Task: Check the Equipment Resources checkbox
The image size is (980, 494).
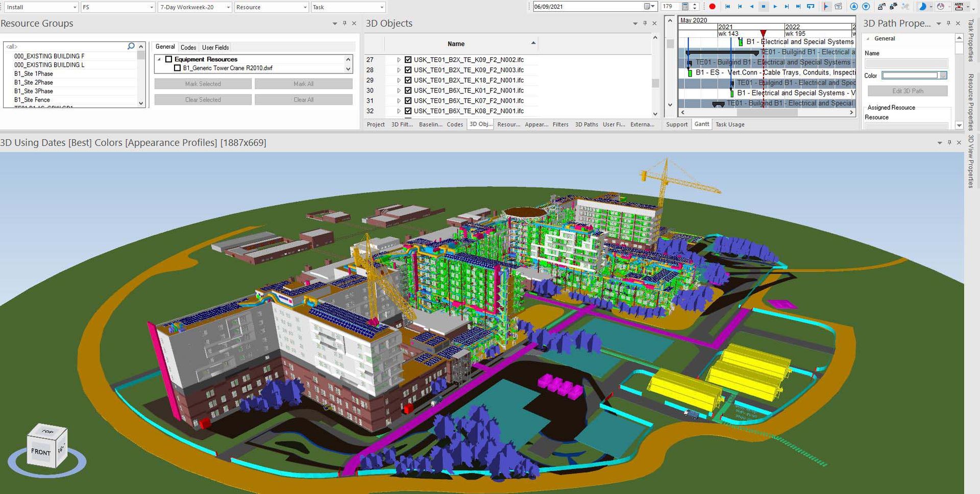Action: point(168,59)
